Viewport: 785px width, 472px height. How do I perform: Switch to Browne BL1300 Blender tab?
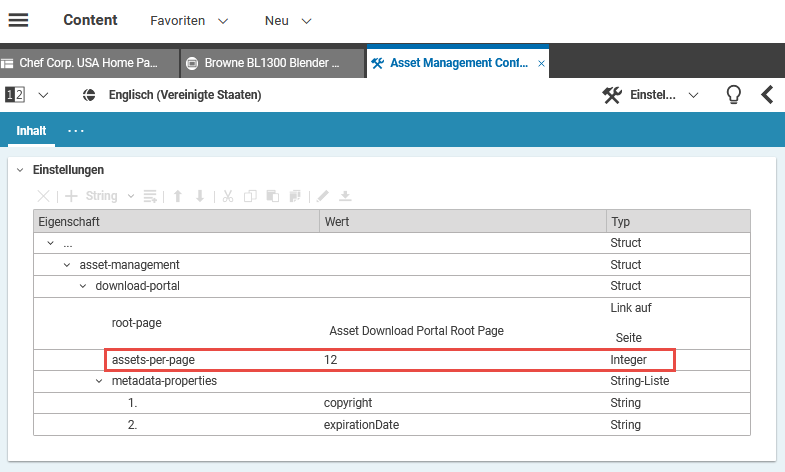pos(271,63)
